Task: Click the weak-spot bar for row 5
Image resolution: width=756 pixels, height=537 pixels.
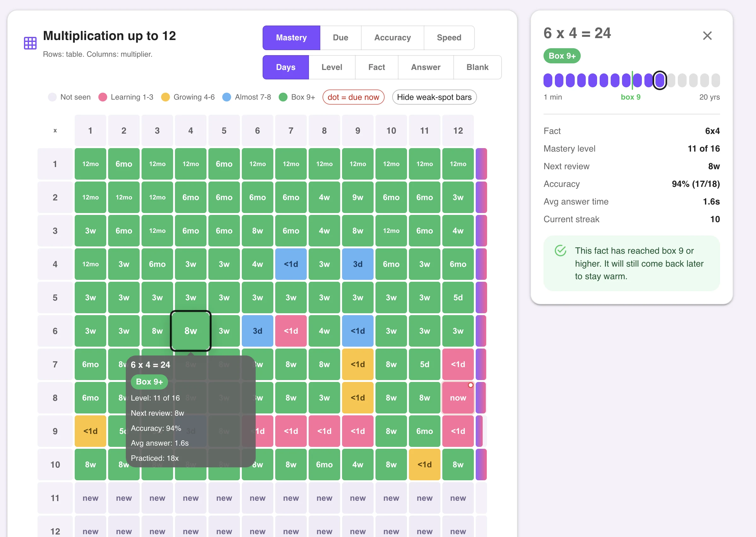Action: (481, 297)
